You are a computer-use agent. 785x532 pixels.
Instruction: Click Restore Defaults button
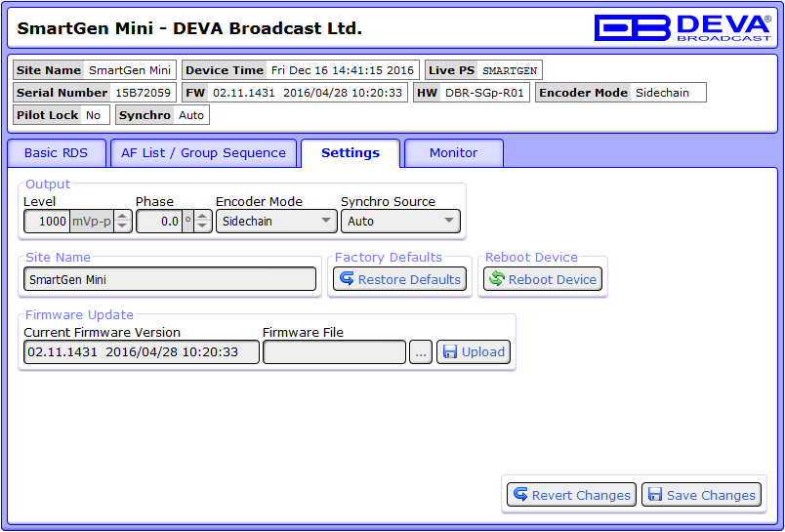point(399,279)
